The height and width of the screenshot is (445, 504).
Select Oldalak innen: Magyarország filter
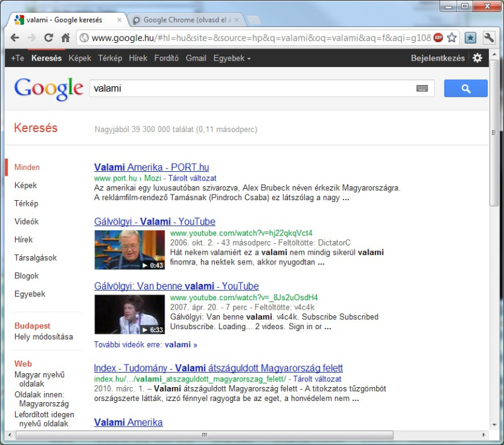pyautogui.click(x=42, y=399)
